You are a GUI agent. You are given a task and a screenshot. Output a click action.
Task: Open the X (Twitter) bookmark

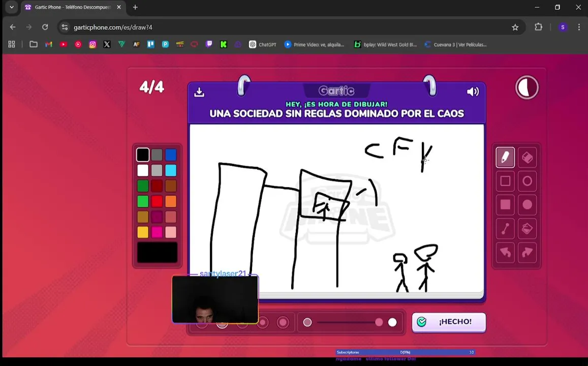click(107, 44)
